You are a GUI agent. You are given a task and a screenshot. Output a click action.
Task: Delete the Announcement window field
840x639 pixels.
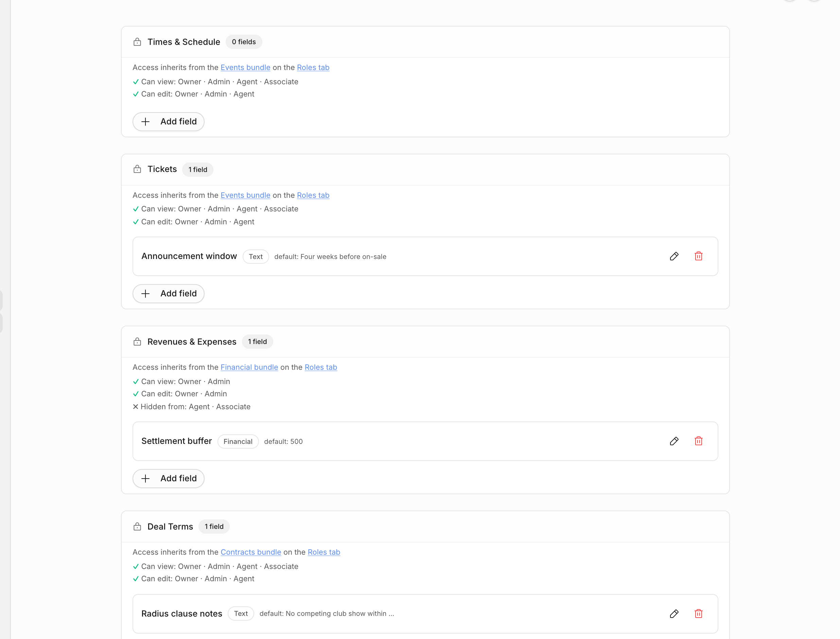pyautogui.click(x=698, y=256)
